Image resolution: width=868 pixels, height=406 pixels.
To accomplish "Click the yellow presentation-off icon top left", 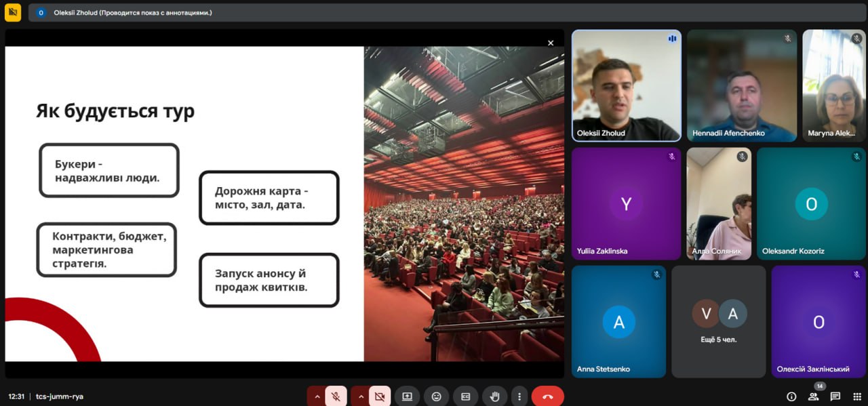I will [13, 12].
